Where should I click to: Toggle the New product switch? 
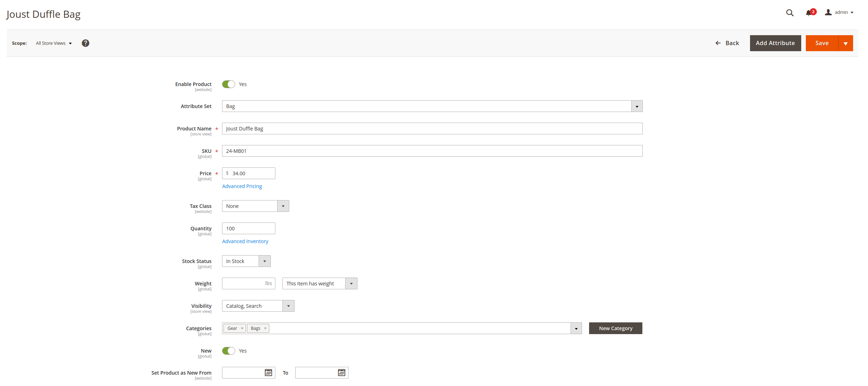point(228,351)
